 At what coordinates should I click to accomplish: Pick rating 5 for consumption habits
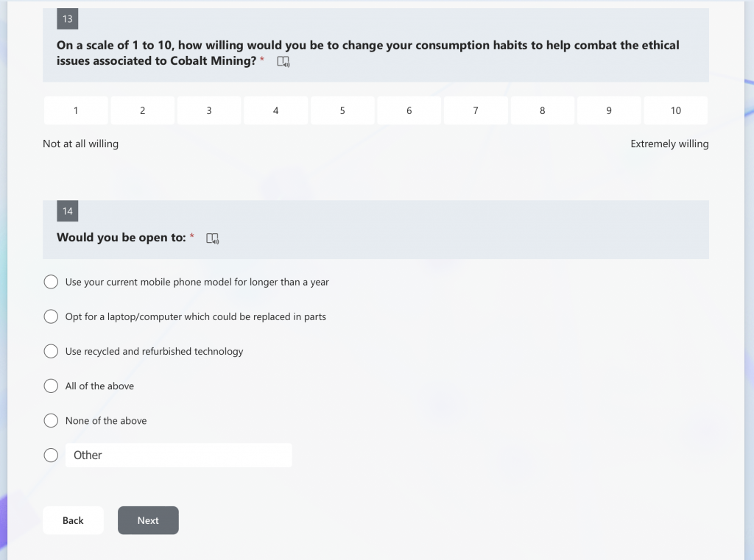pyautogui.click(x=342, y=110)
